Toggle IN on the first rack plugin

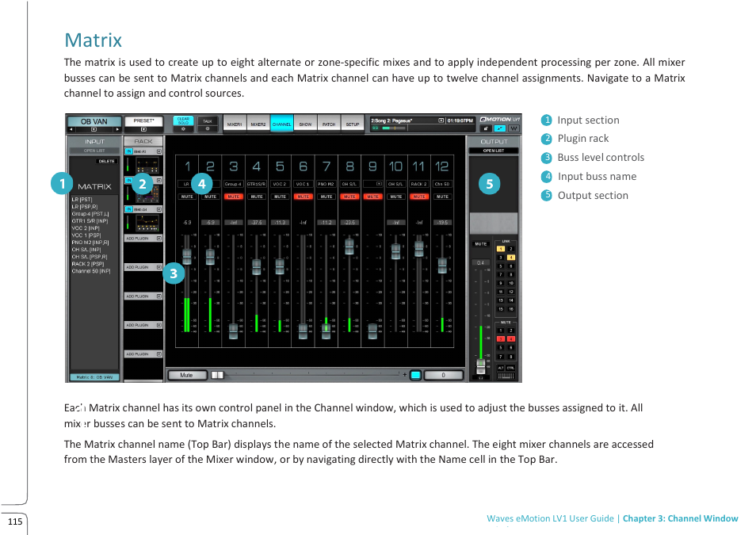pyautogui.click(x=128, y=151)
